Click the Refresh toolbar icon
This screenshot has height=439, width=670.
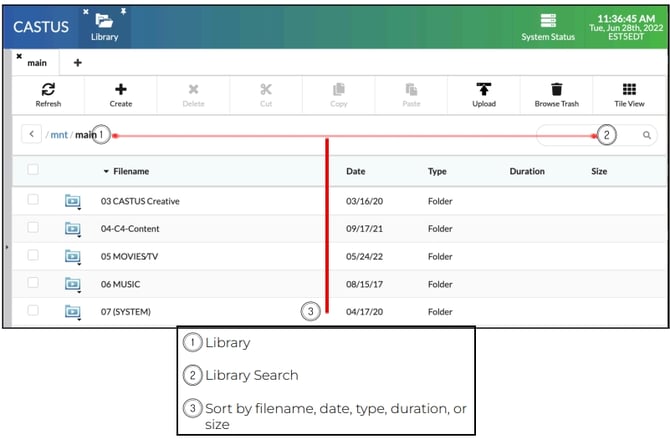(x=48, y=90)
